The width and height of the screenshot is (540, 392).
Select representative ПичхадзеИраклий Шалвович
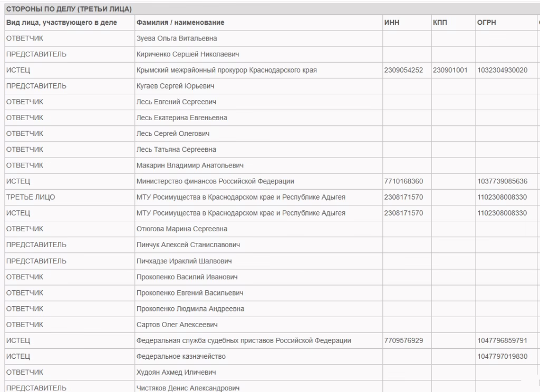pyautogui.click(x=184, y=261)
